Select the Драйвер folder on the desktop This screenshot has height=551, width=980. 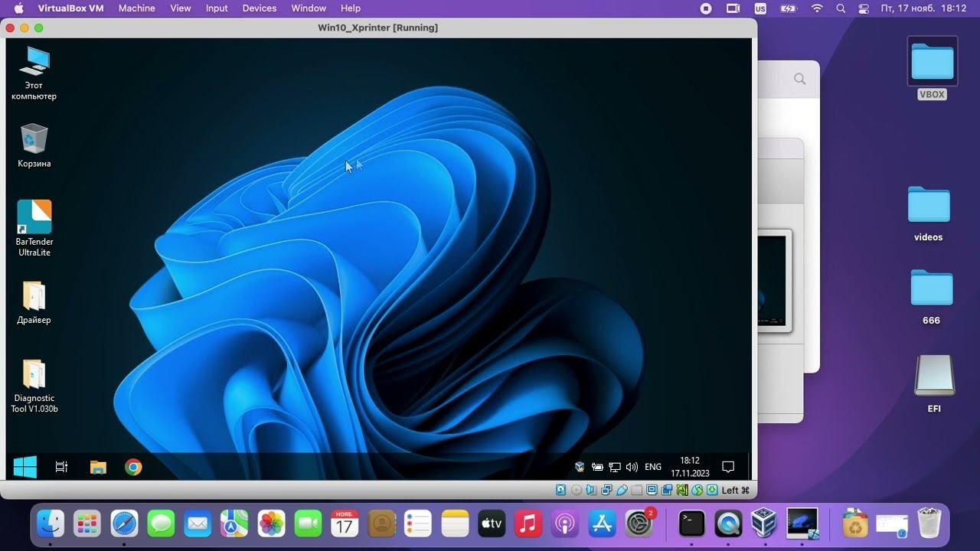tap(34, 303)
